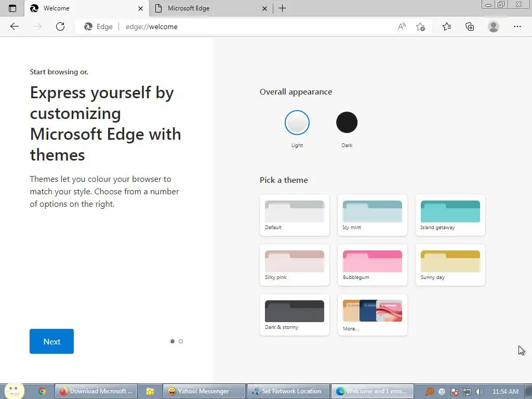Open Settings and more ellipsis menu

(x=517, y=26)
